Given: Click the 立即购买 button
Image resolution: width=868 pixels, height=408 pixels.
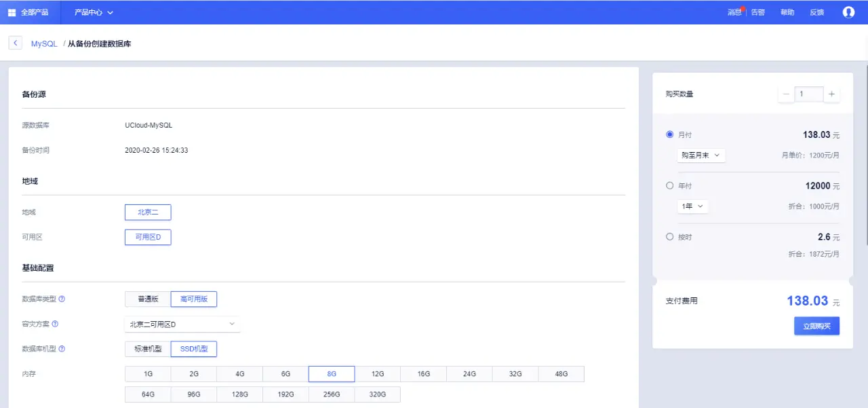Looking at the screenshot, I should coord(817,326).
